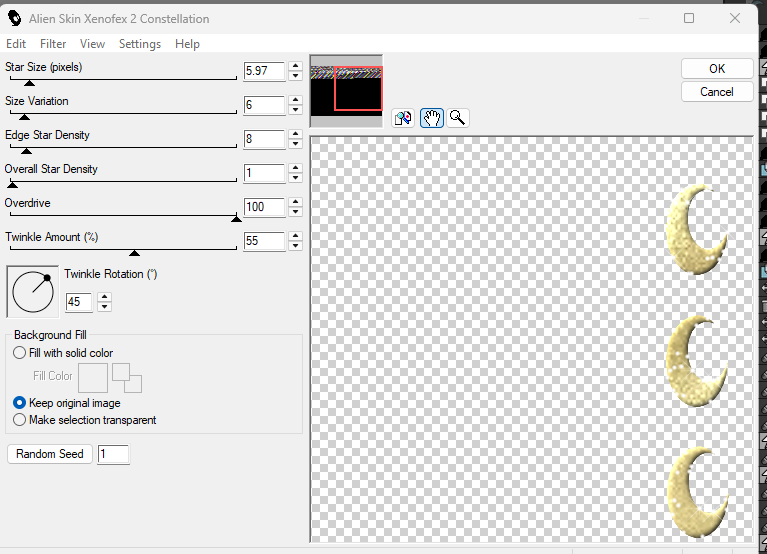Click the Twinkle Rotation angle dial

tap(33, 291)
